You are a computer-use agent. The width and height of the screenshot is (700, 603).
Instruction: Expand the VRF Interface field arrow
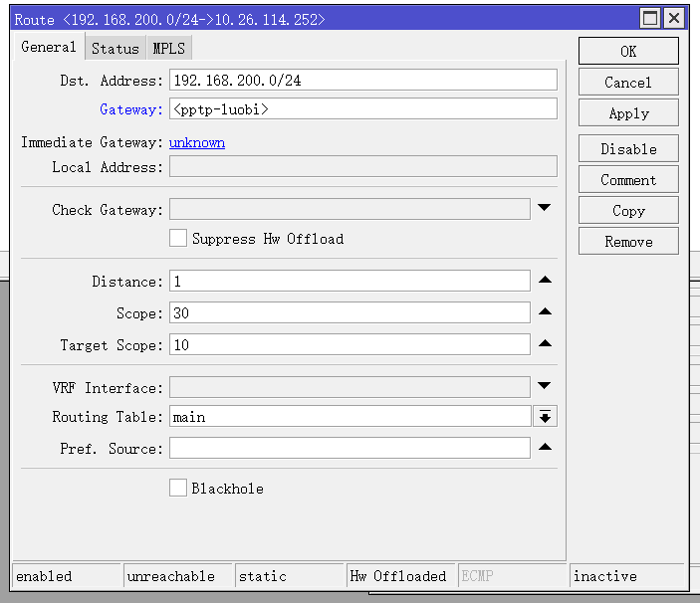(x=545, y=386)
